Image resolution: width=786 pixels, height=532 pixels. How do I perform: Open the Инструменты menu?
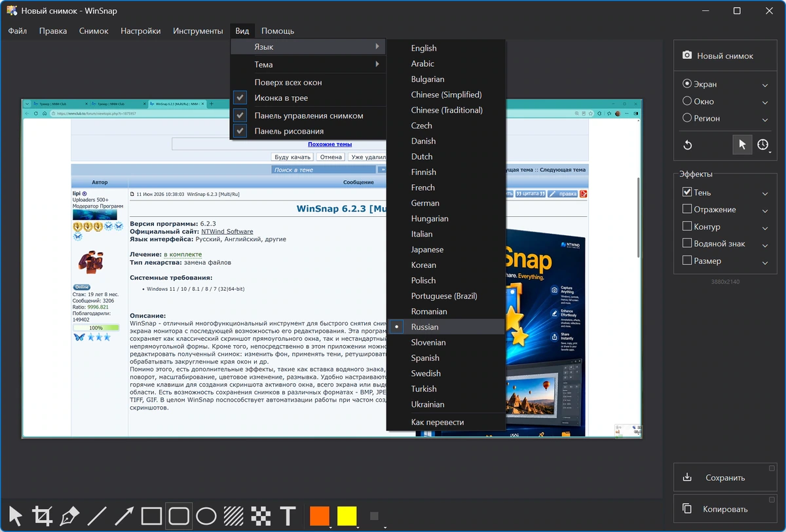click(x=198, y=31)
